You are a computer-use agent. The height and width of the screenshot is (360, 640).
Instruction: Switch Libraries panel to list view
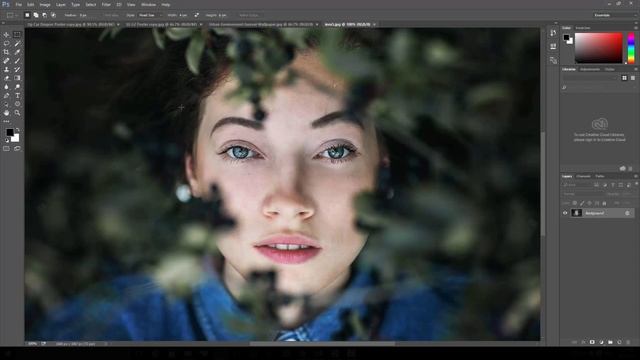(633, 78)
